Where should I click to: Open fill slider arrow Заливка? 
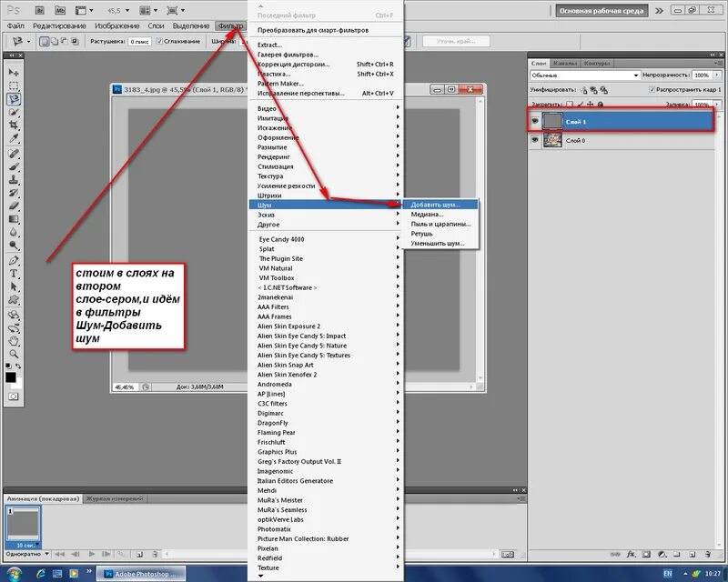tap(717, 105)
